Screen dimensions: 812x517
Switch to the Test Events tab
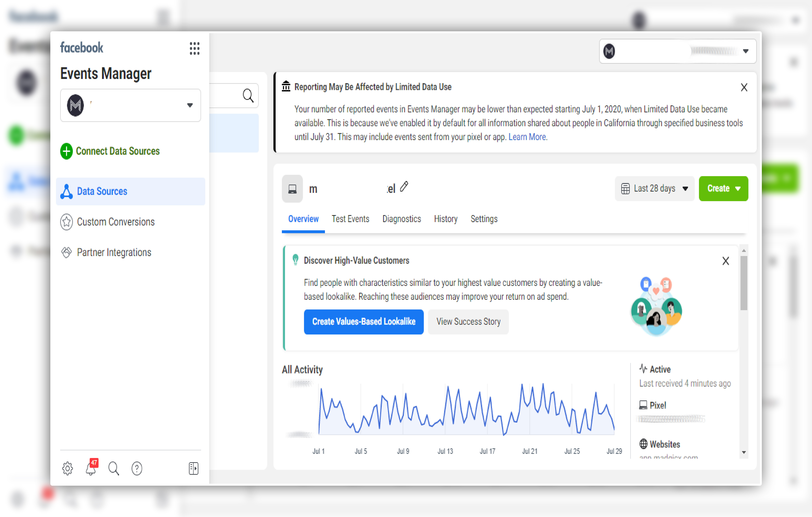coord(350,219)
